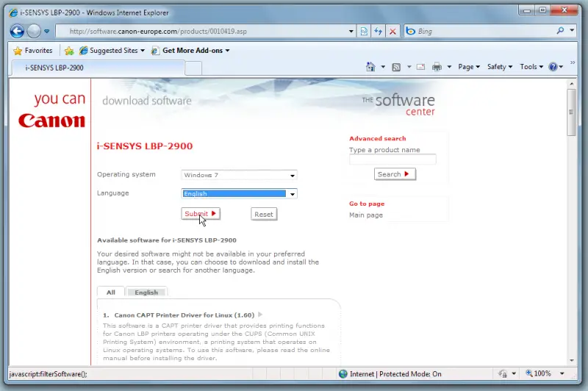Switch to the English software tab
Screen dimensions: 588x391
146,292
